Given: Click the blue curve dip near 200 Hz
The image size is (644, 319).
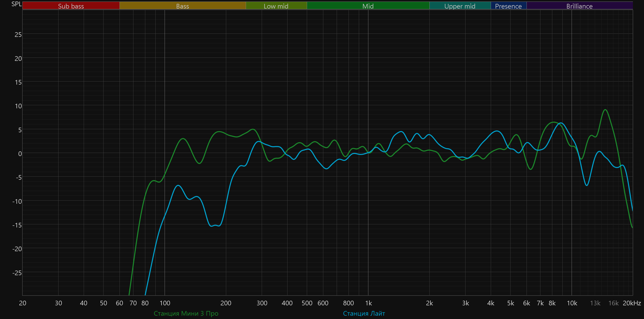Looking at the screenshot, I should click(215, 226).
